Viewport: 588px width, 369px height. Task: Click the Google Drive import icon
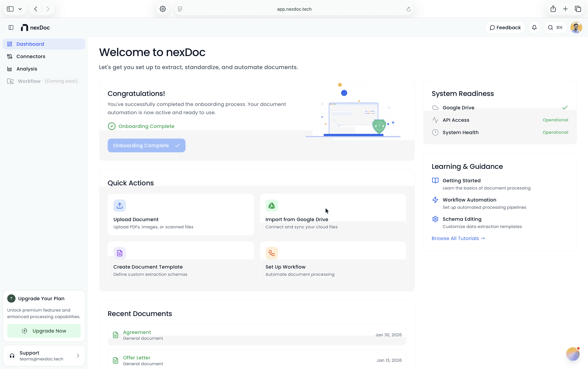pyautogui.click(x=271, y=205)
